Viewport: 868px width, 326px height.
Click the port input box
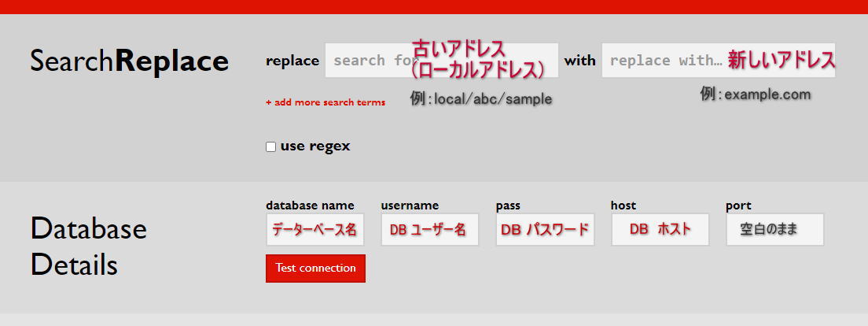[x=774, y=230]
